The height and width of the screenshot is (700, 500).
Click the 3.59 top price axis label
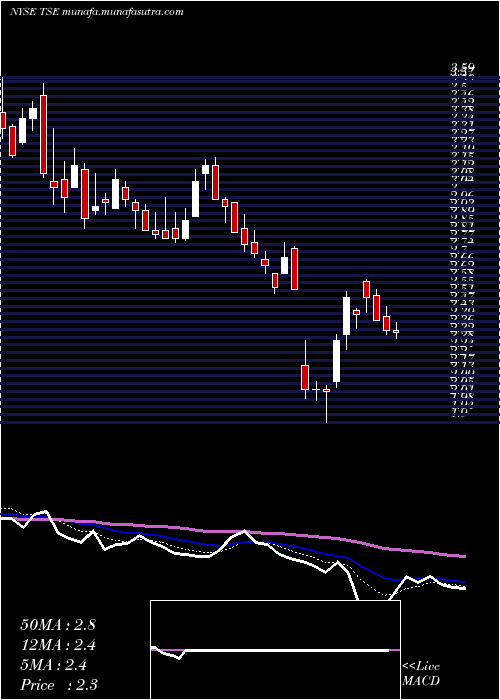pos(462,68)
